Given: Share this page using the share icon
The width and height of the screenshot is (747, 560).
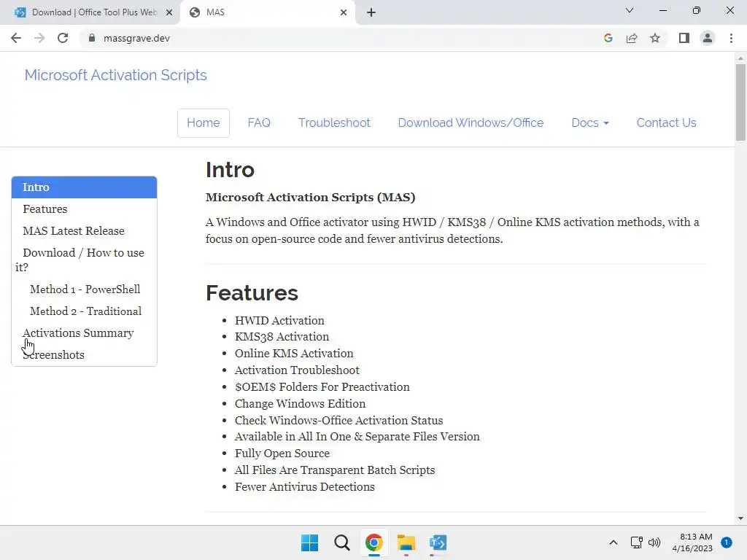Looking at the screenshot, I should tap(632, 38).
